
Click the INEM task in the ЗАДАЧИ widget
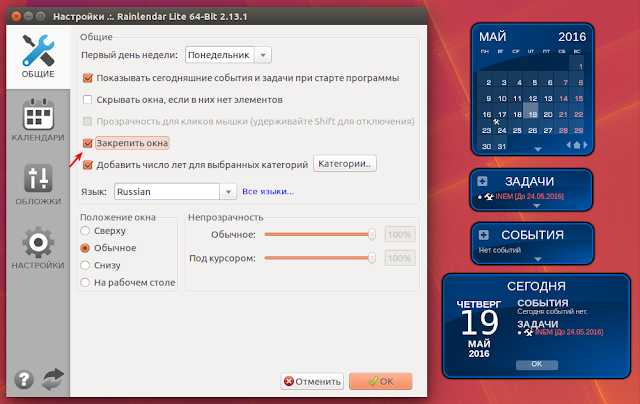tap(529, 197)
